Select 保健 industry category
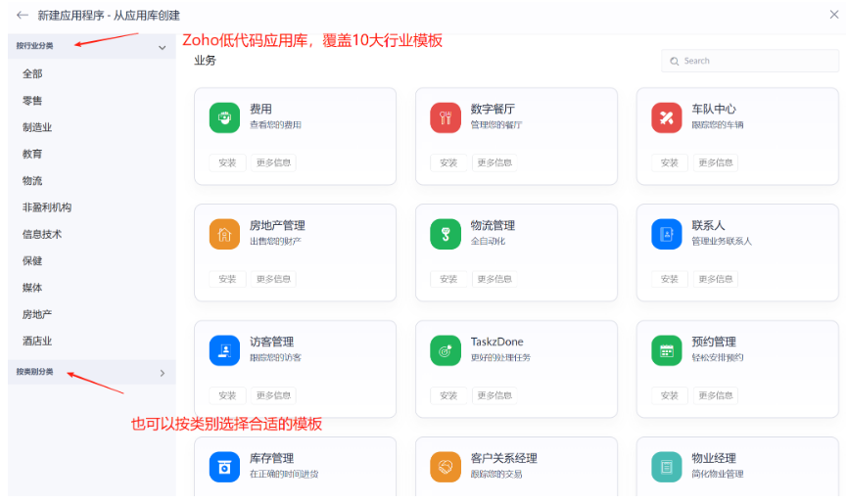The width and height of the screenshot is (847, 504). pos(32,260)
